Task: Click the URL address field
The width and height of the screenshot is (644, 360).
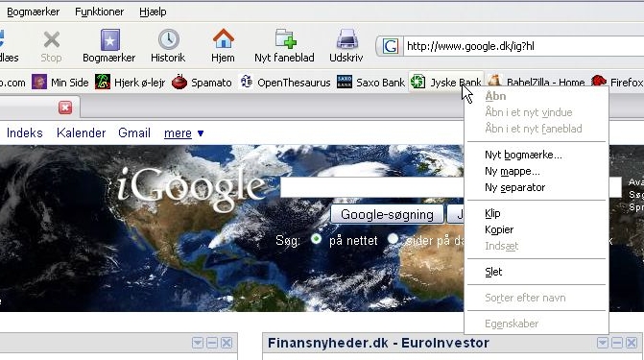Action: (524, 46)
